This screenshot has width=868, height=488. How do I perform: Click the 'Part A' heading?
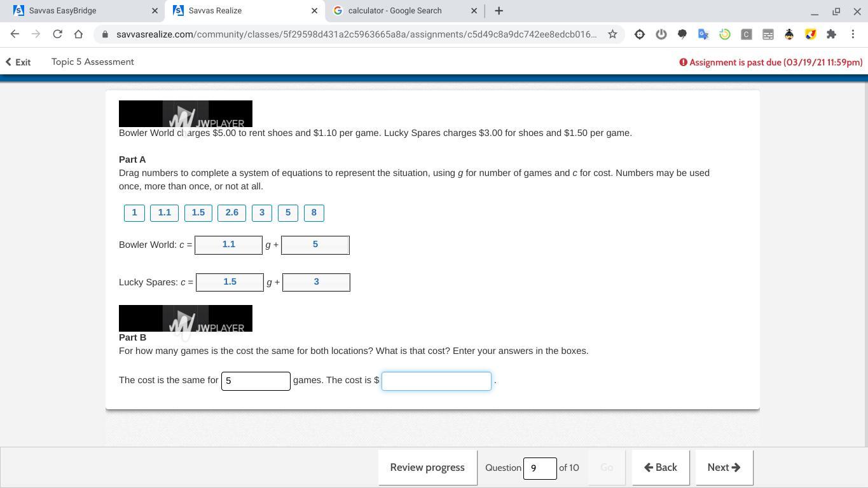132,159
